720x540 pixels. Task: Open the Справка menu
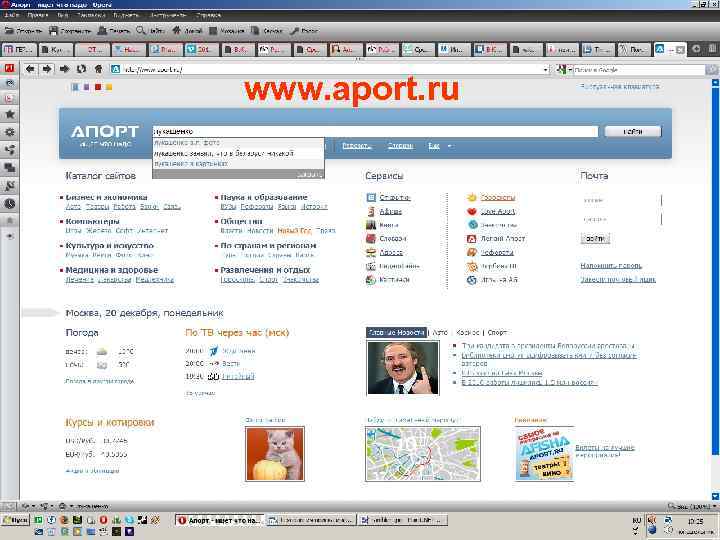[x=208, y=15]
